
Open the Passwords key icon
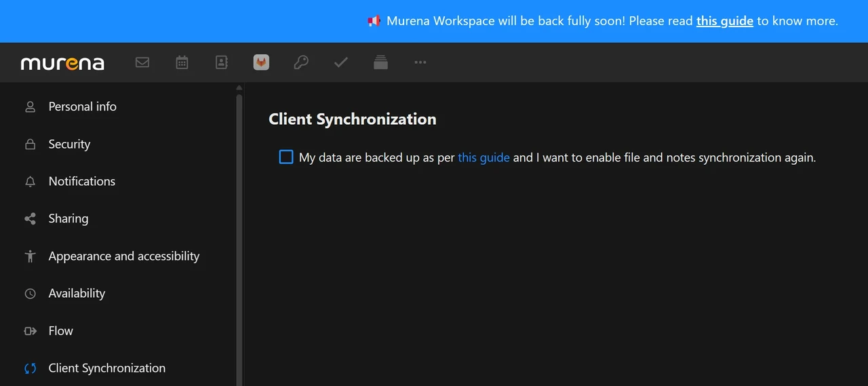301,62
